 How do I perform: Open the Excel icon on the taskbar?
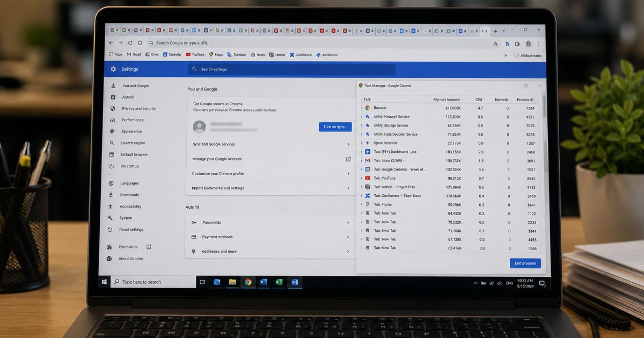point(279,282)
